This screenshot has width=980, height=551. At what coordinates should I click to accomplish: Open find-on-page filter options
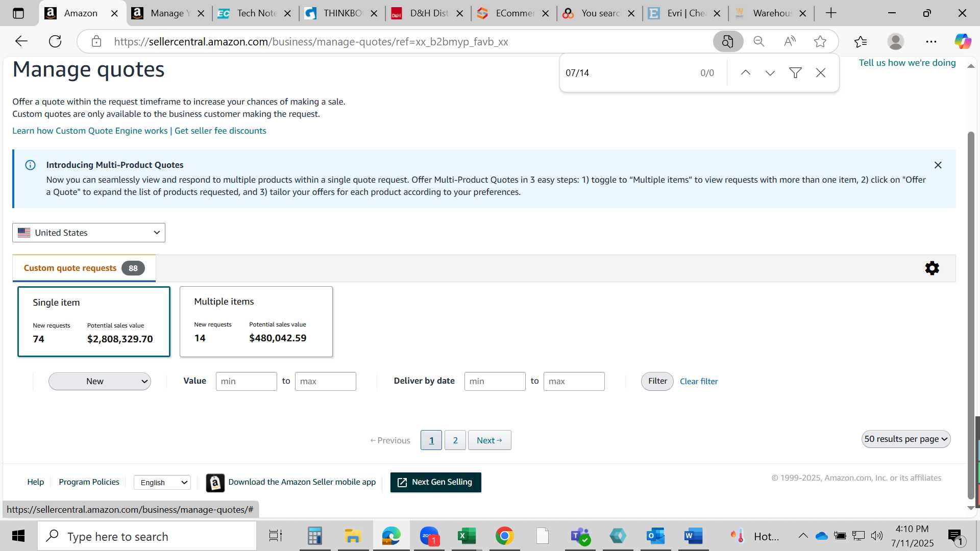(795, 73)
